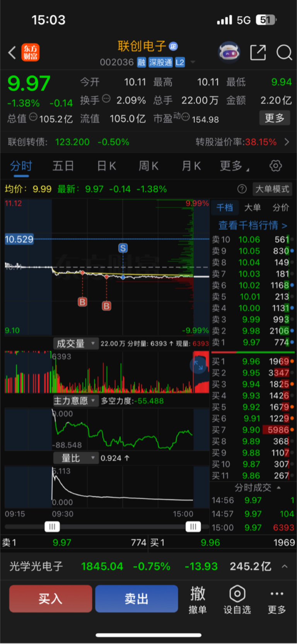Tap the share export icon
Image resolution: width=297 pixels, height=644 pixels.
(x=258, y=52)
